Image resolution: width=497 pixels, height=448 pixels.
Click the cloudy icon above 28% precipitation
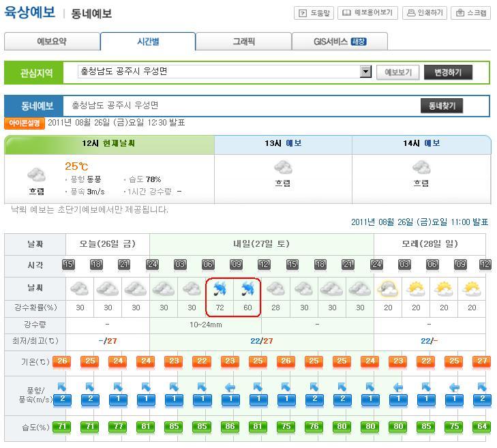275,289
